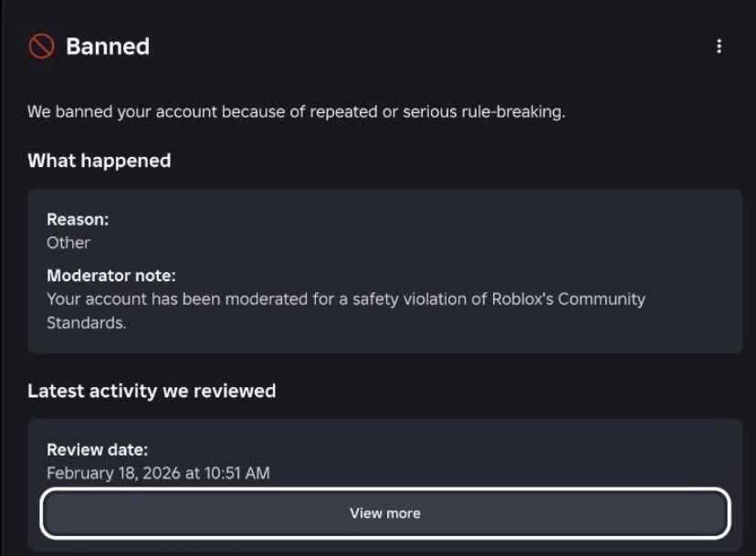
Task: Open the three-dot more options menu
Action: [x=719, y=47]
